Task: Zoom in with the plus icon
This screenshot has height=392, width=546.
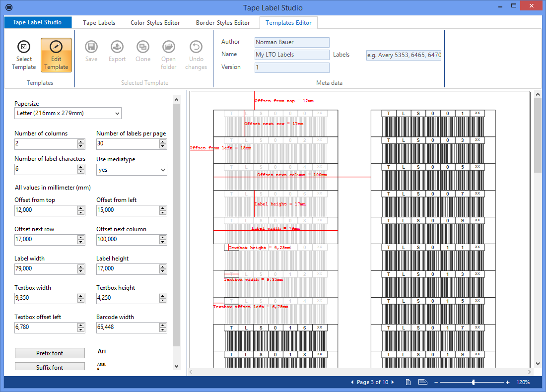Action: click(508, 382)
